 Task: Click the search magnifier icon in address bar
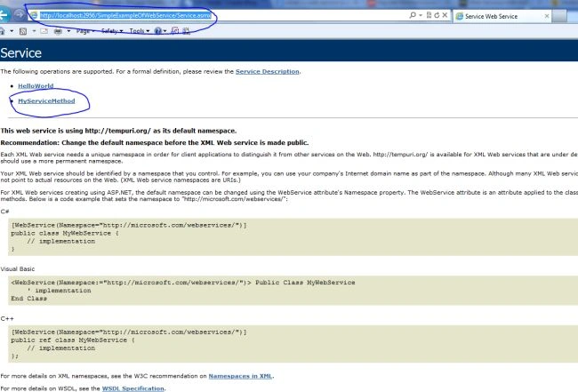(x=413, y=15)
